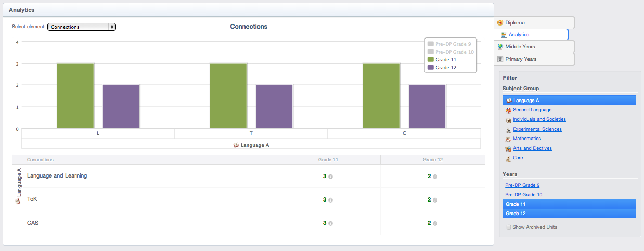Image resolution: width=644 pixels, height=251 pixels.
Task: Click the T axis label
Action: pyautogui.click(x=251, y=134)
